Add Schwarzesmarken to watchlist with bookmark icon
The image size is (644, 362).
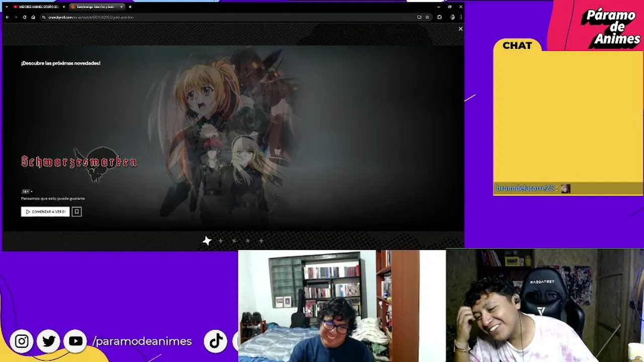pos(76,212)
